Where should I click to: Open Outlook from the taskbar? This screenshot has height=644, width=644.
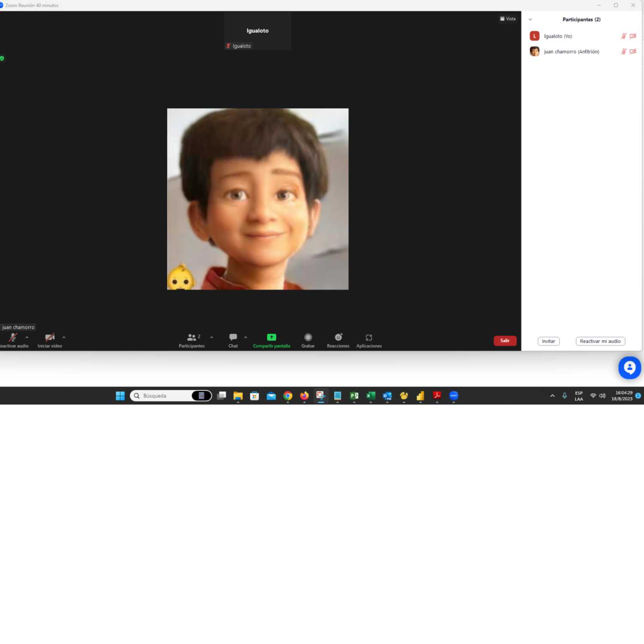387,396
